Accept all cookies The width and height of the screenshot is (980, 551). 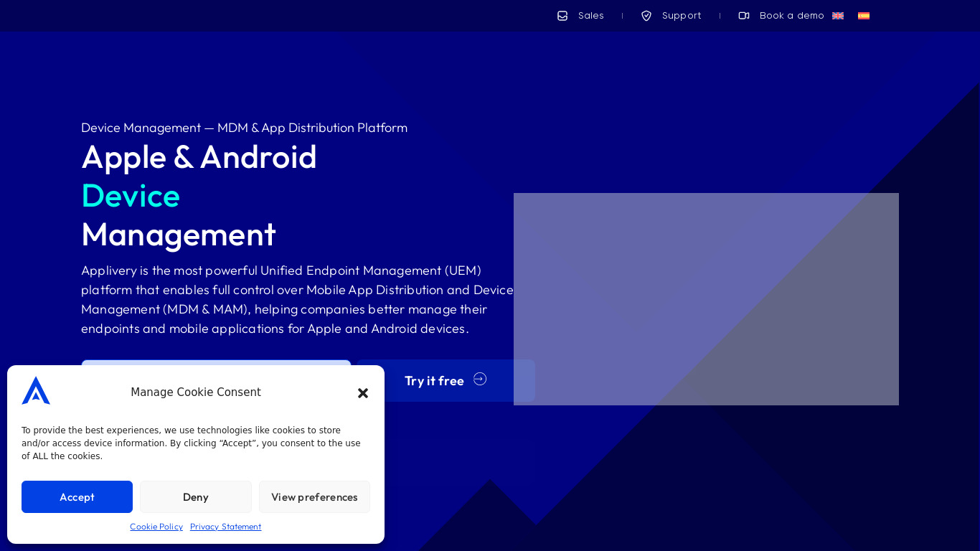coord(77,496)
